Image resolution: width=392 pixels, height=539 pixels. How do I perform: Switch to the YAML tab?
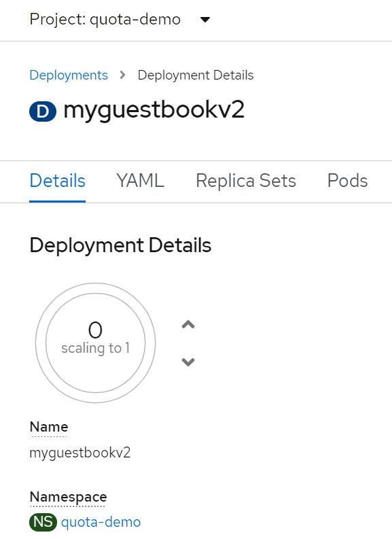coord(140,181)
